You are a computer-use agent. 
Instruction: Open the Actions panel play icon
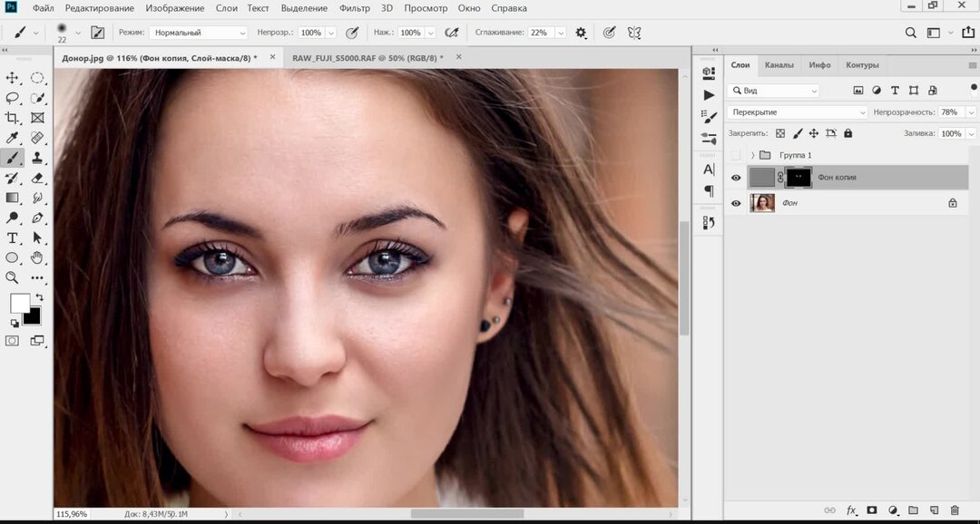point(709,95)
